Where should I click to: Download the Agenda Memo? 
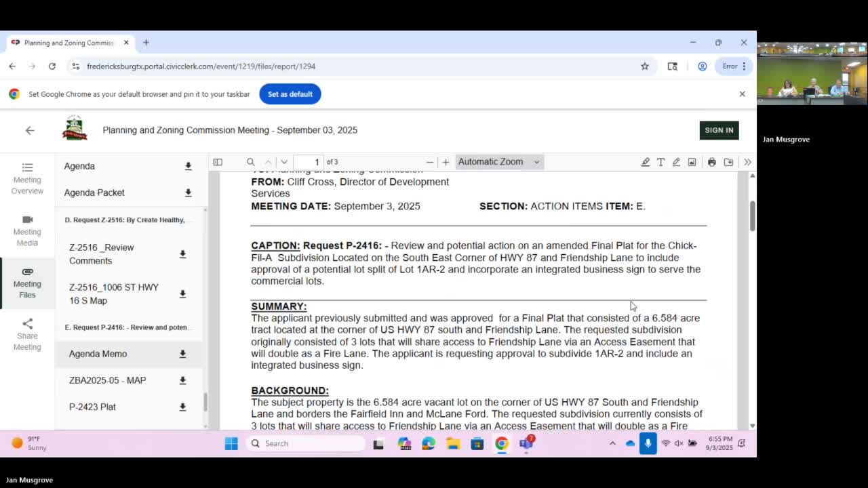(x=182, y=354)
